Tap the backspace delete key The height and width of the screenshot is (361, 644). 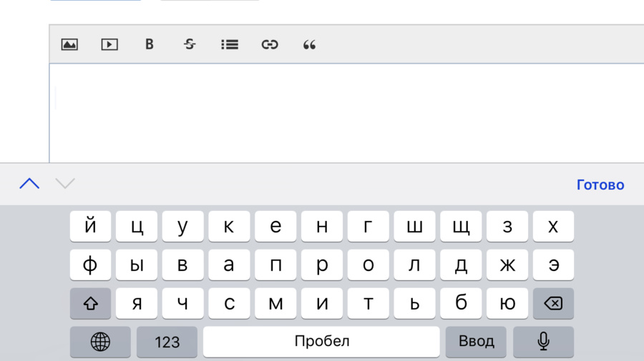[553, 304]
